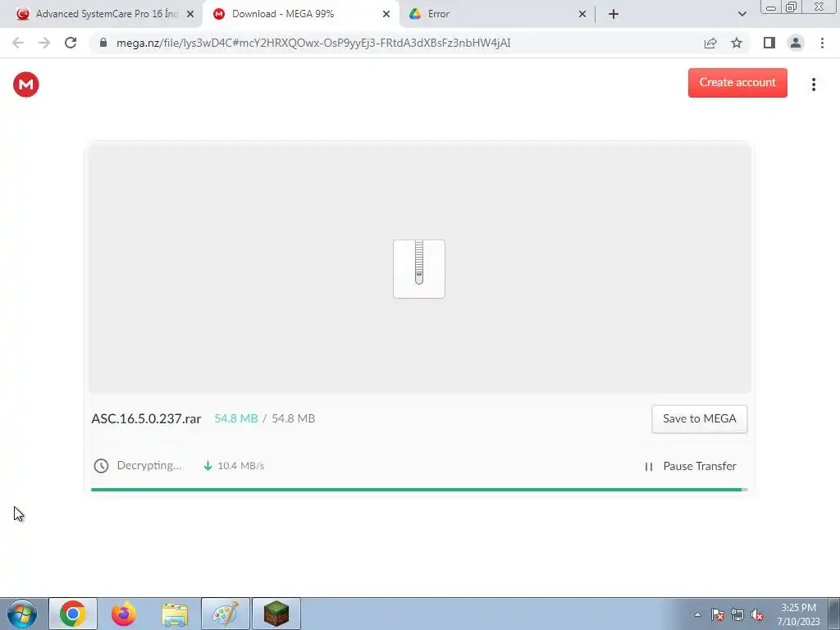Click the Chrome taskbar icon

pos(73,614)
